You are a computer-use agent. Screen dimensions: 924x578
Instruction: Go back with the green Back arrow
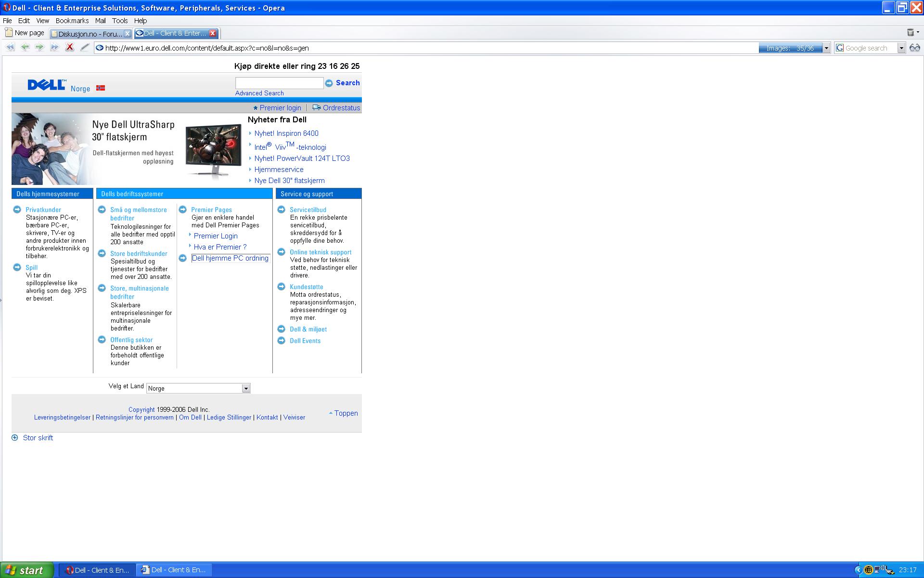(25, 47)
